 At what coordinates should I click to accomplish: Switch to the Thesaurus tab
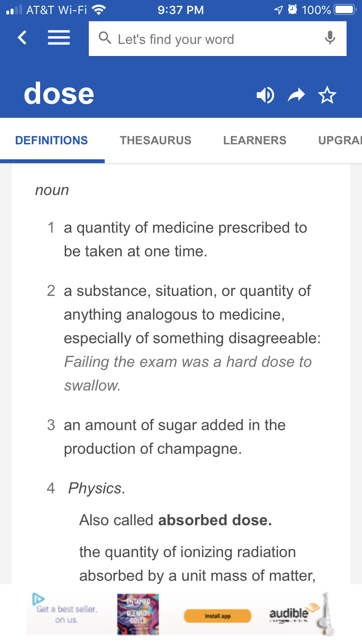(x=155, y=140)
